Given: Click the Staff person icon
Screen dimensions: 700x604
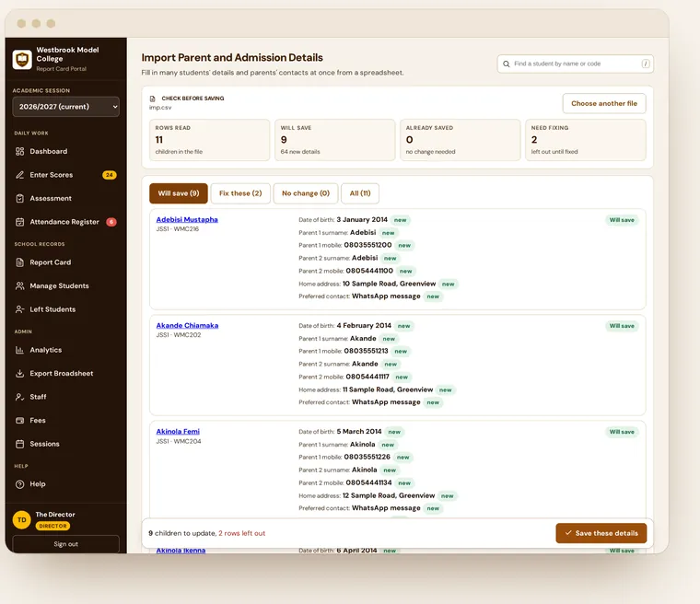Looking at the screenshot, I should 19,397.
